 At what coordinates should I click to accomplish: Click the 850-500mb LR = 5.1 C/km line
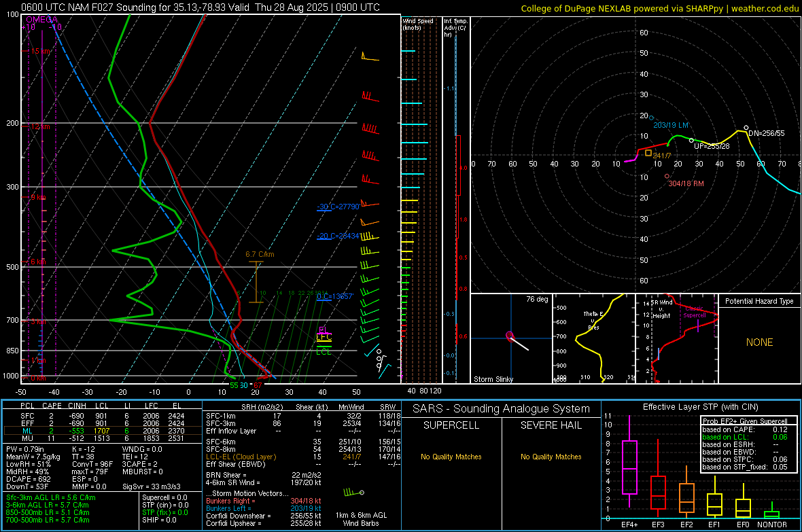(48, 512)
